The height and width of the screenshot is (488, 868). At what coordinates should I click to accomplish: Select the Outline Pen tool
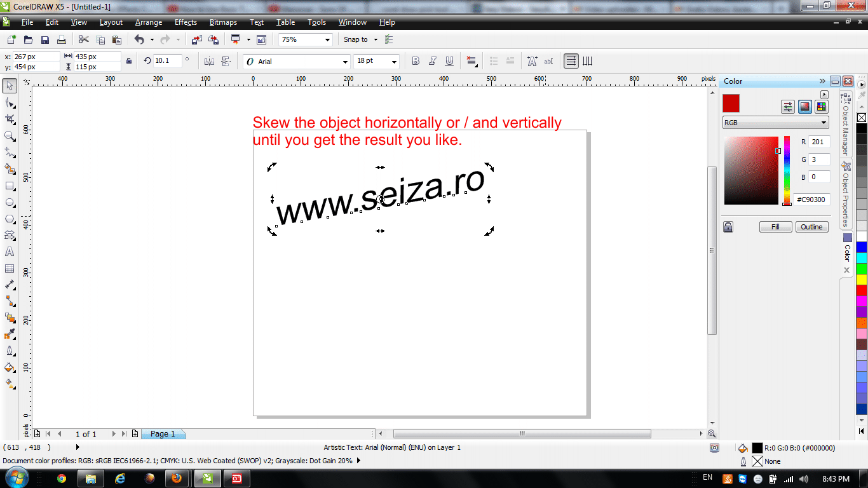click(10, 351)
